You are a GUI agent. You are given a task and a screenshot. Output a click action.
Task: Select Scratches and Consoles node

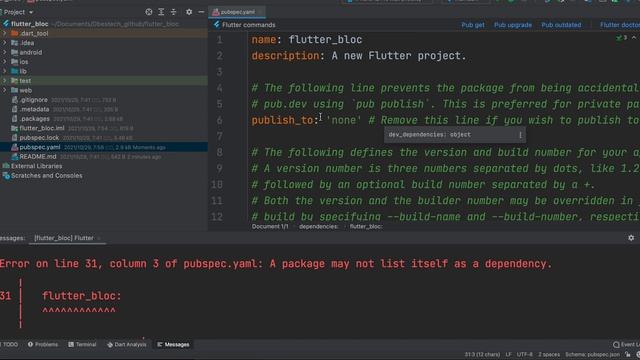coord(47,176)
